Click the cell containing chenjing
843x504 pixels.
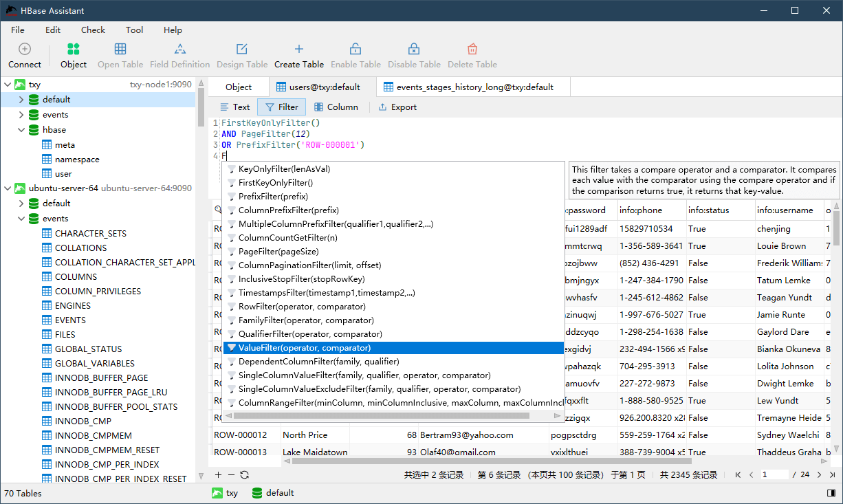(x=789, y=228)
